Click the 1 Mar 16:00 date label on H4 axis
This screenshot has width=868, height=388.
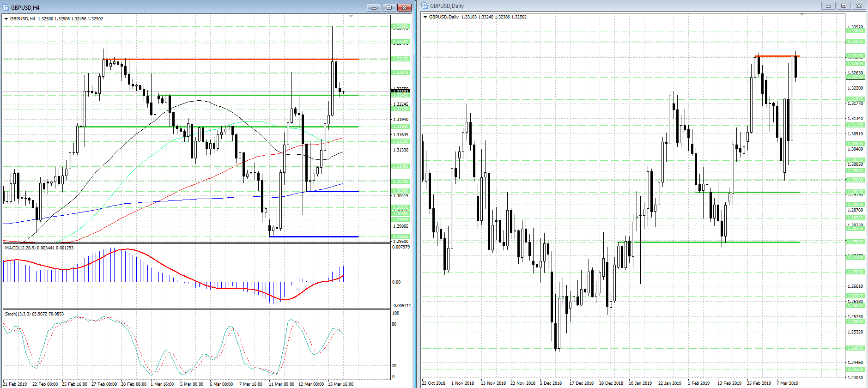pyautogui.click(x=162, y=384)
